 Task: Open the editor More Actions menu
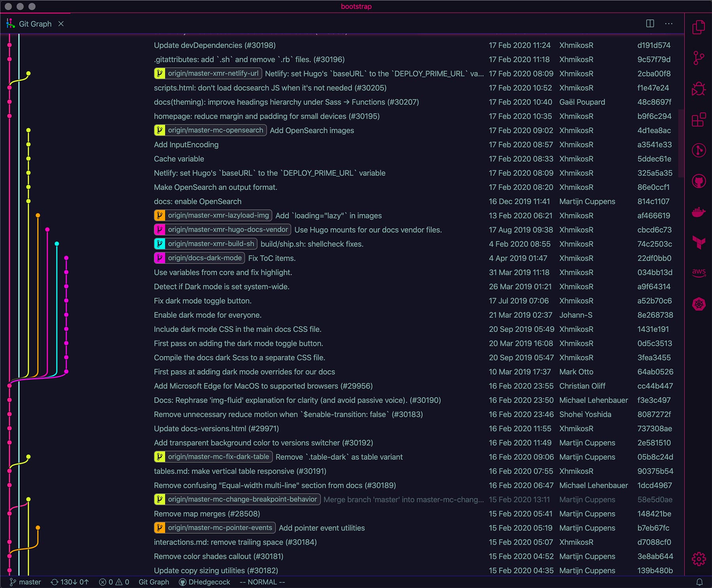[x=669, y=23]
